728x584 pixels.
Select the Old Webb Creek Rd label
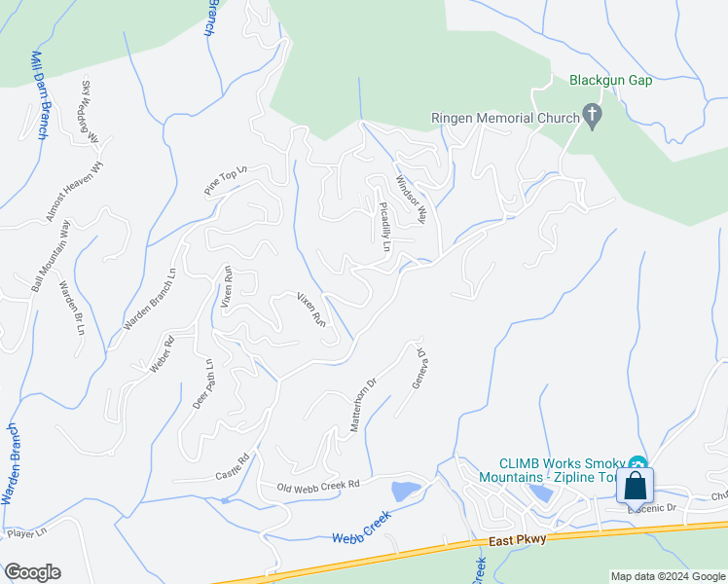[318, 486]
